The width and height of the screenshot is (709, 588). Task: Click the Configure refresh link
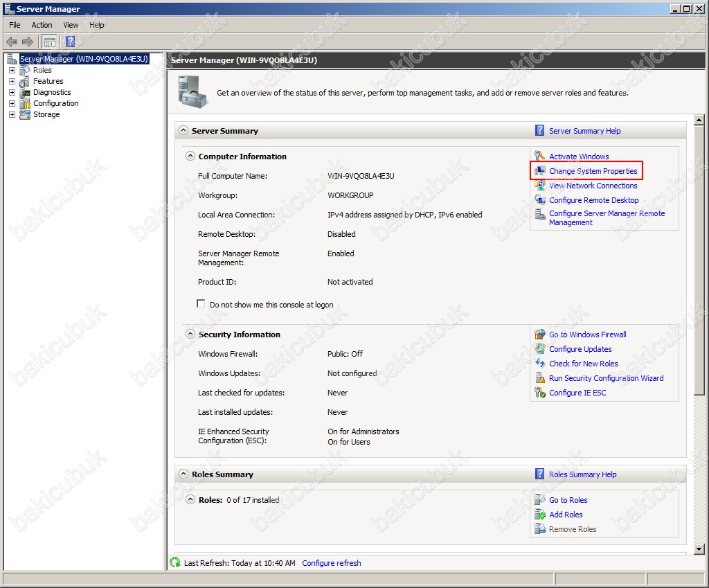331,563
